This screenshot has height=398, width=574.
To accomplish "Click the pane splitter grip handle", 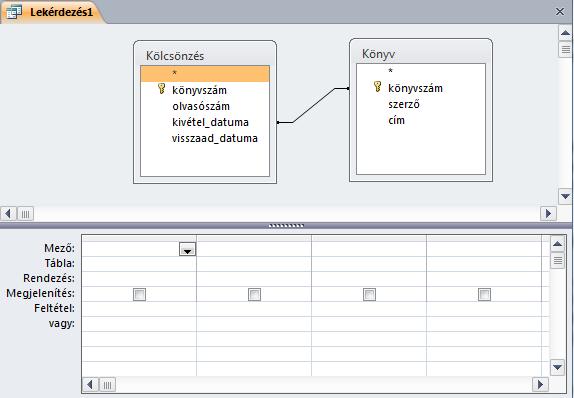I will (x=286, y=226).
